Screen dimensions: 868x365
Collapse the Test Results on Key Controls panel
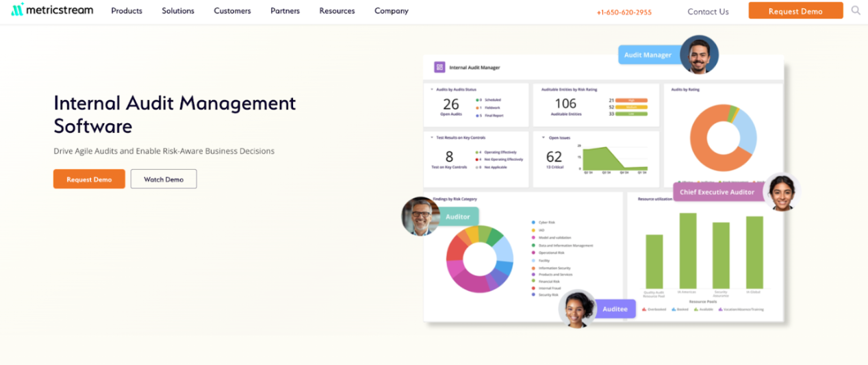pos(432,138)
